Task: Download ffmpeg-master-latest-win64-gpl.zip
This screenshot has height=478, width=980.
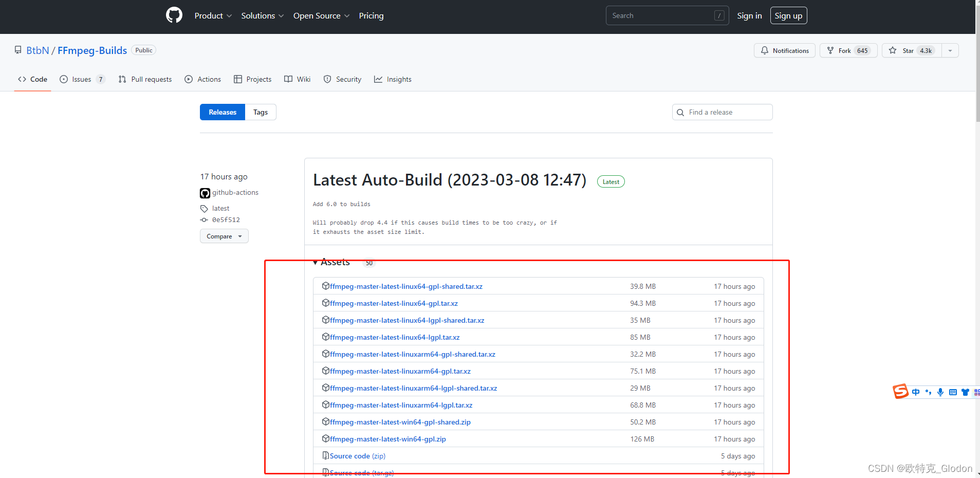Action: [388, 439]
